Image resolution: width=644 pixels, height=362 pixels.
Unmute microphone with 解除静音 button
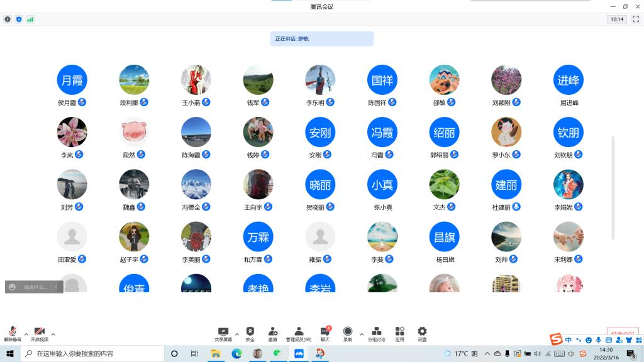coord(12,333)
